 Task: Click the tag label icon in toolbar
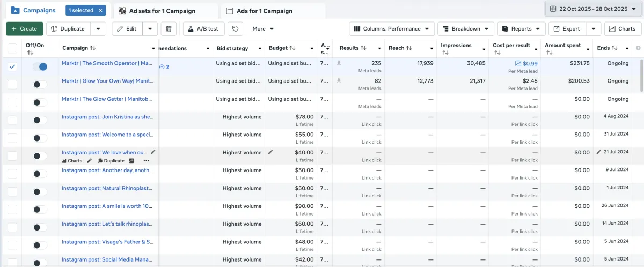tap(233, 29)
